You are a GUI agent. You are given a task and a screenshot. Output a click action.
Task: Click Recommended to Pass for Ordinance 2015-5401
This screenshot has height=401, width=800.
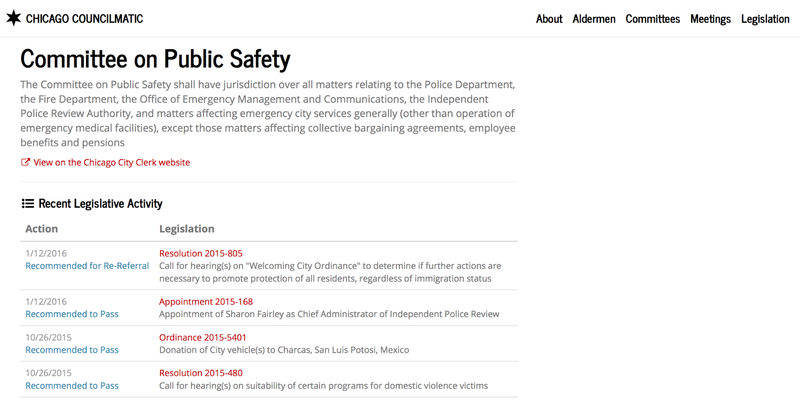tap(72, 350)
